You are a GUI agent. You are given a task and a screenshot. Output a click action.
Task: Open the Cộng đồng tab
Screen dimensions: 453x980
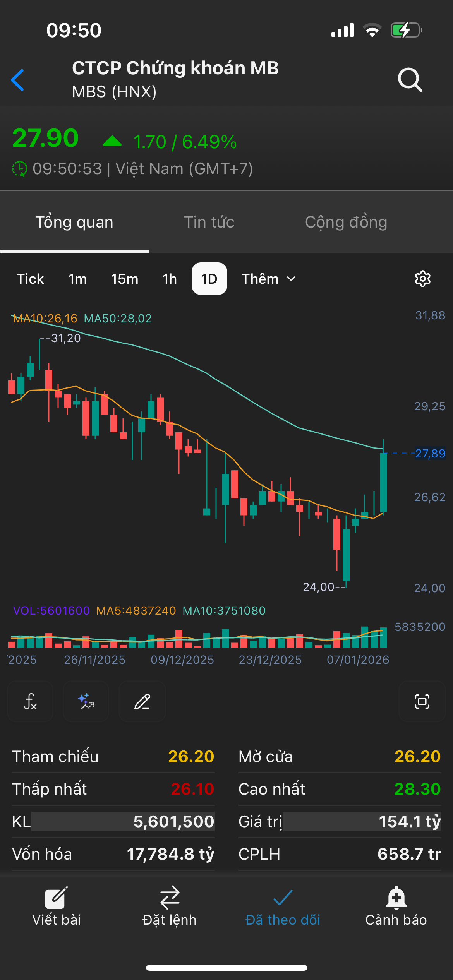(346, 222)
